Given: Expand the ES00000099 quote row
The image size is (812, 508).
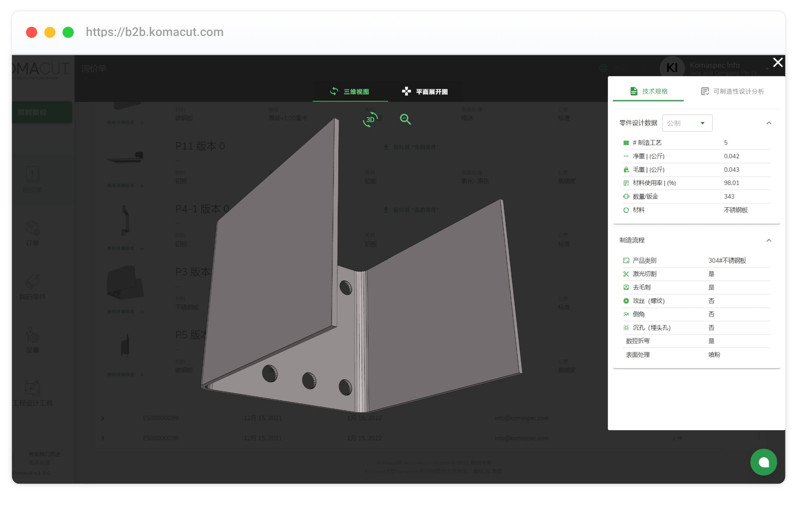Looking at the screenshot, I should [103, 418].
